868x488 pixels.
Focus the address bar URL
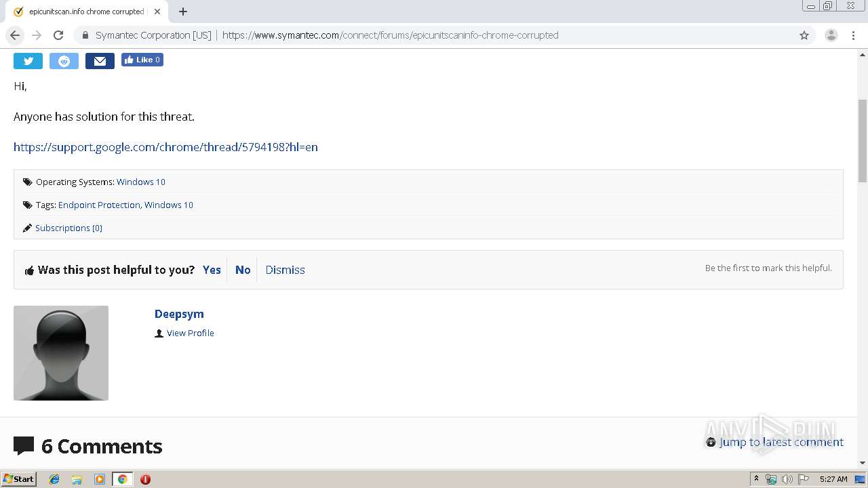[390, 35]
